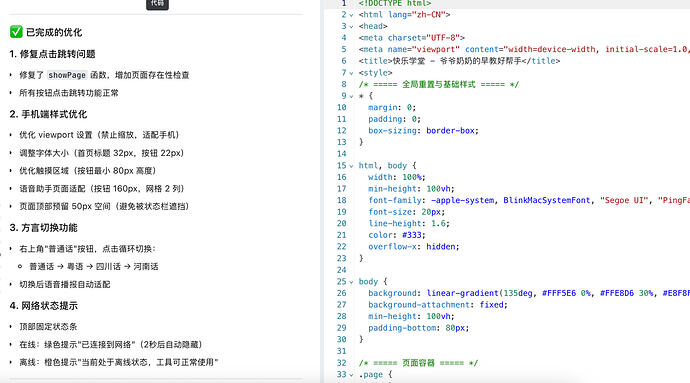This screenshot has width=690, height=383.
Task: Click the bullet 离线：橙色提示
Action: point(119,362)
